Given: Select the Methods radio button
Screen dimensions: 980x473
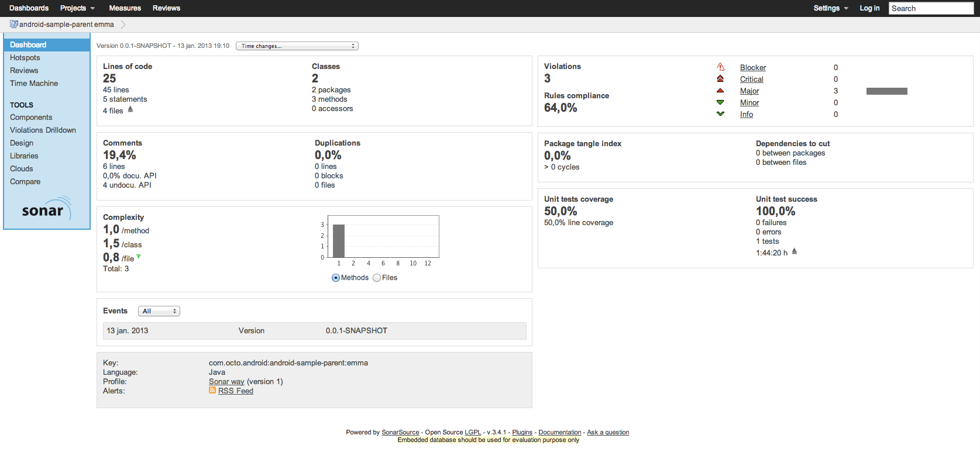Looking at the screenshot, I should point(336,278).
